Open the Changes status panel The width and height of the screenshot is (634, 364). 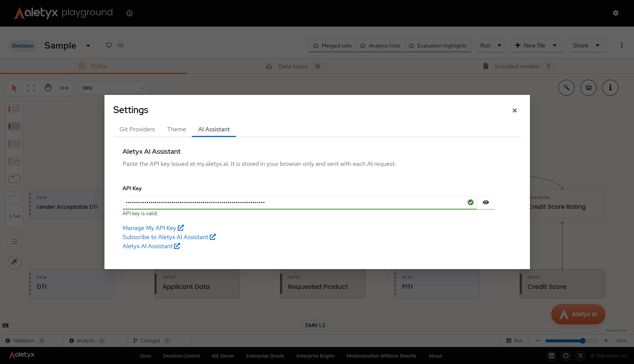click(x=152, y=341)
